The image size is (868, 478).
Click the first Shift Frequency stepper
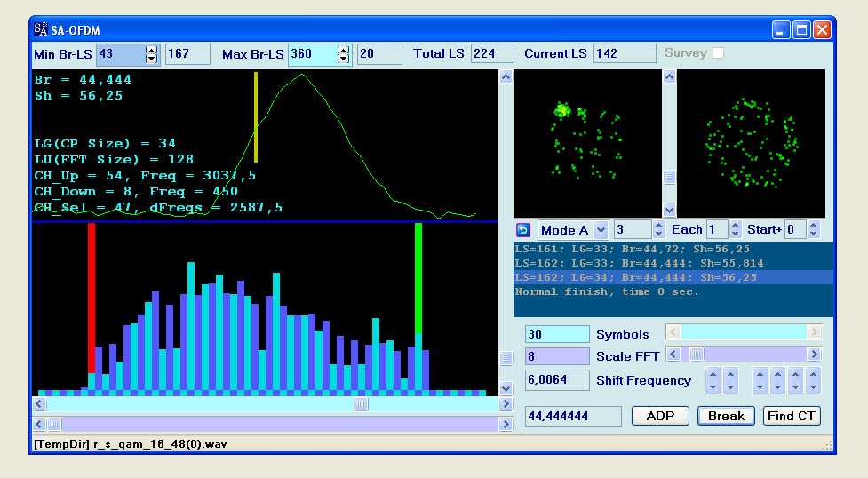713,380
